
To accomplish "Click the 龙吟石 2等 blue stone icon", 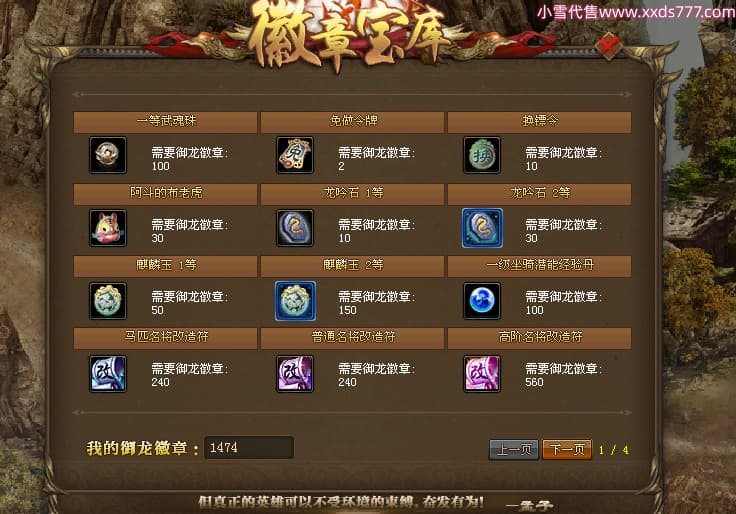I will pos(482,228).
